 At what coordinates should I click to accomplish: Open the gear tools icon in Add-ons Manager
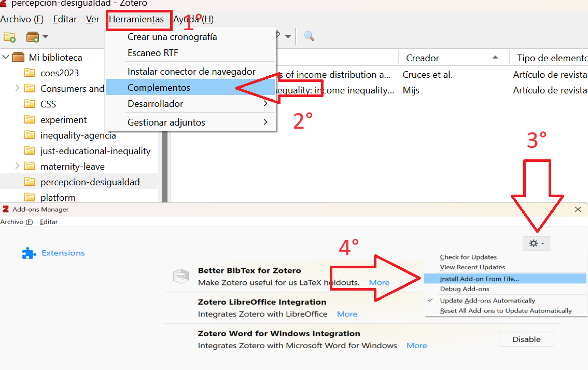point(536,243)
